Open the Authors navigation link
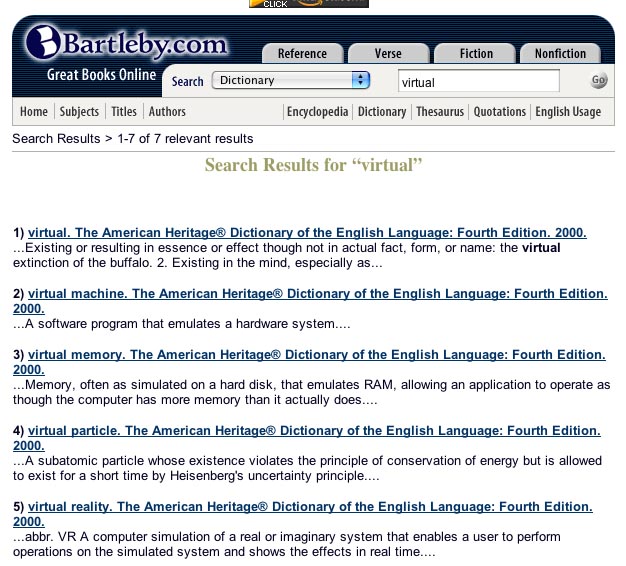The image size is (626, 566). click(x=167, y=111)
